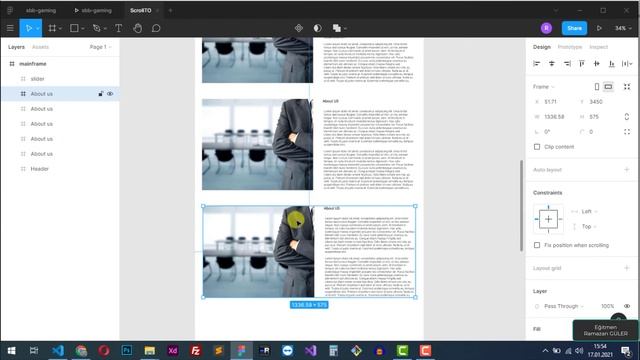Open the 34% zoom dropdown
This screenshot has height=360, width=640.
click(x=623, y=28)
